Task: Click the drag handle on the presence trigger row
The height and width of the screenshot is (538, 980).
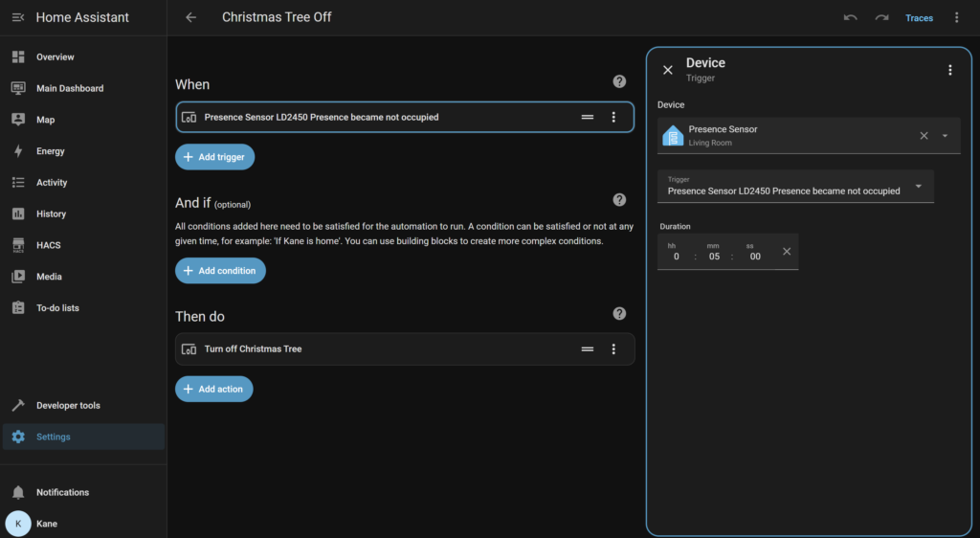Action: pos(588,117)
